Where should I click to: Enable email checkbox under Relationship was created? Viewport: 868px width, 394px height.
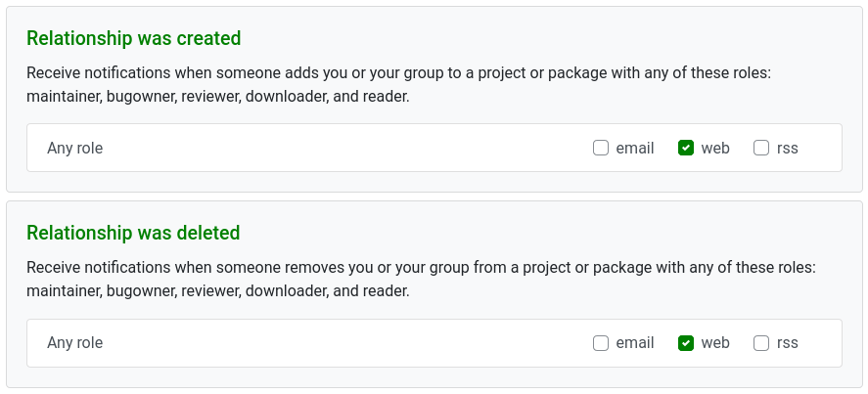(601, 148)
